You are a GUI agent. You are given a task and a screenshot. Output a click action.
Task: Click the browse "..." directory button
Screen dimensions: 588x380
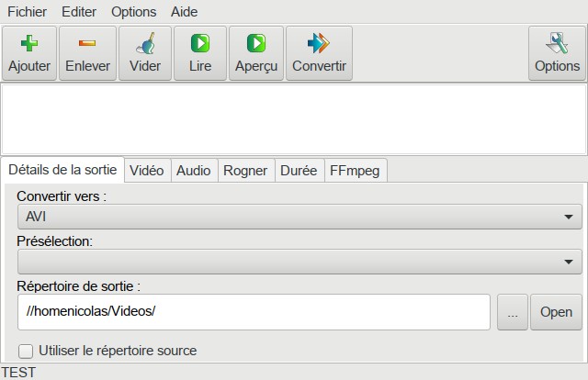pos(513,312)
